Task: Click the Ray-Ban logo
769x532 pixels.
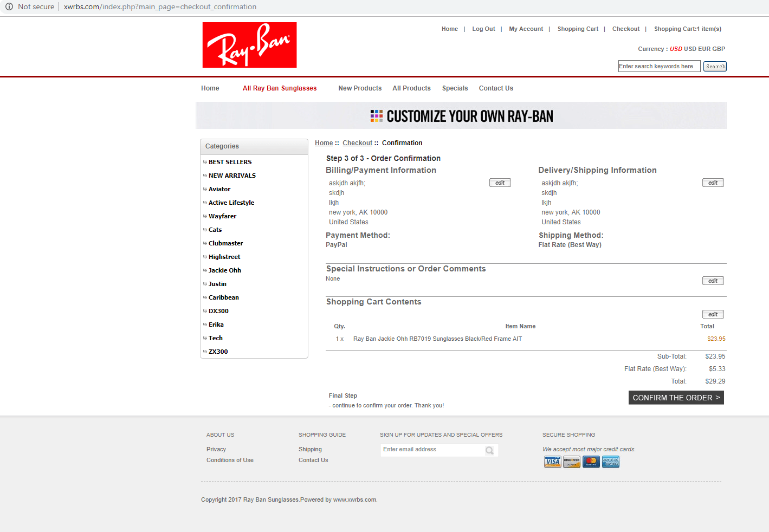Action: pos(249,45)
